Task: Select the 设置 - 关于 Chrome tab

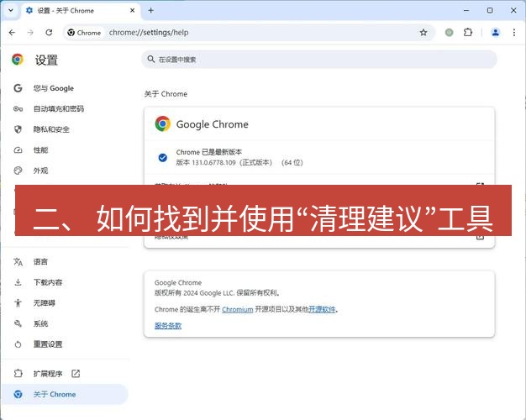Action: point(81,11)
